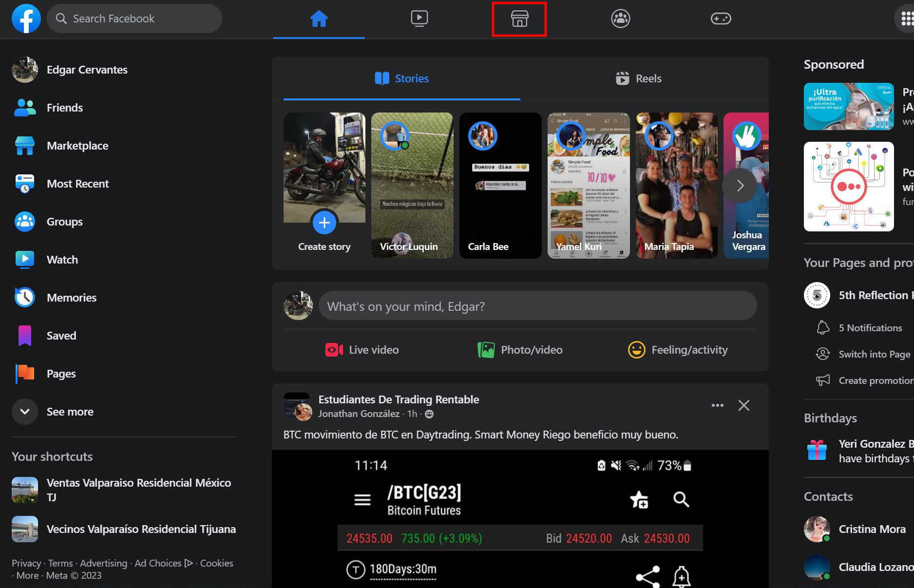Open the Groups icon in top navigation

(620, 19)
